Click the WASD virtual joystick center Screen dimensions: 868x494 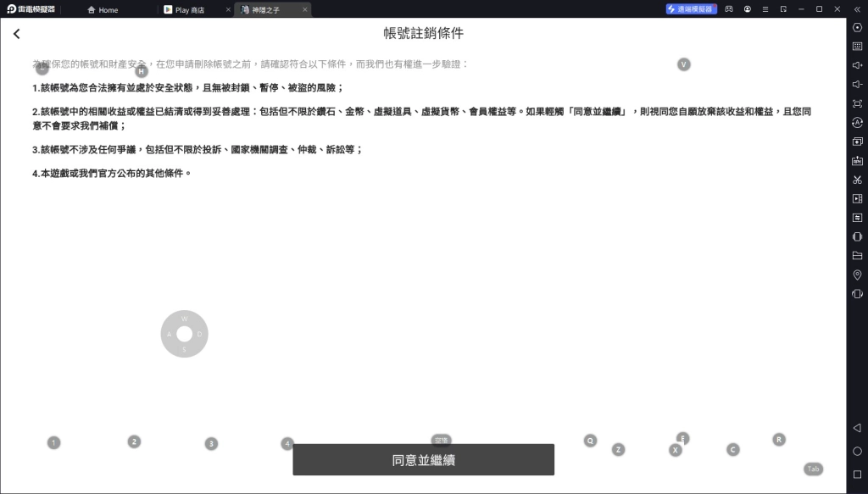[x=184, y=334]
